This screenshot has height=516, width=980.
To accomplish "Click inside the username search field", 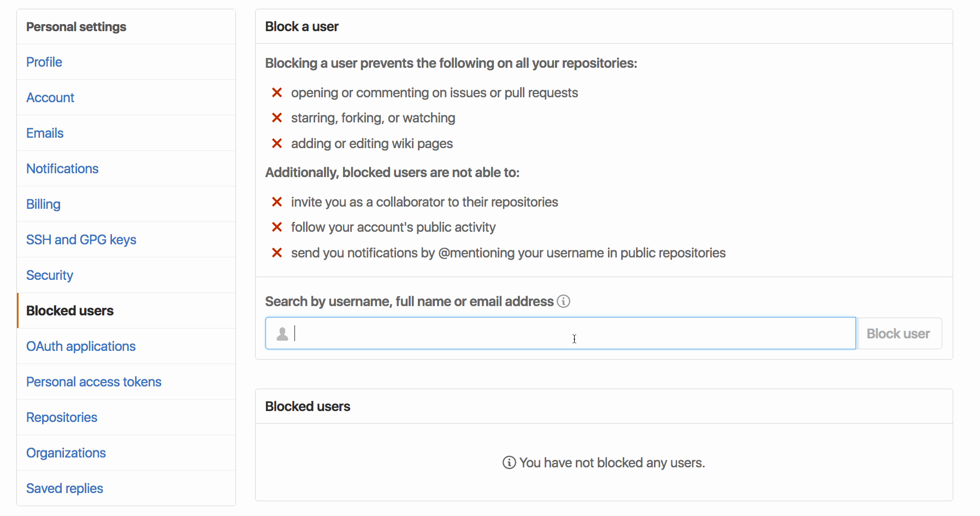I will tap(546, 333).
